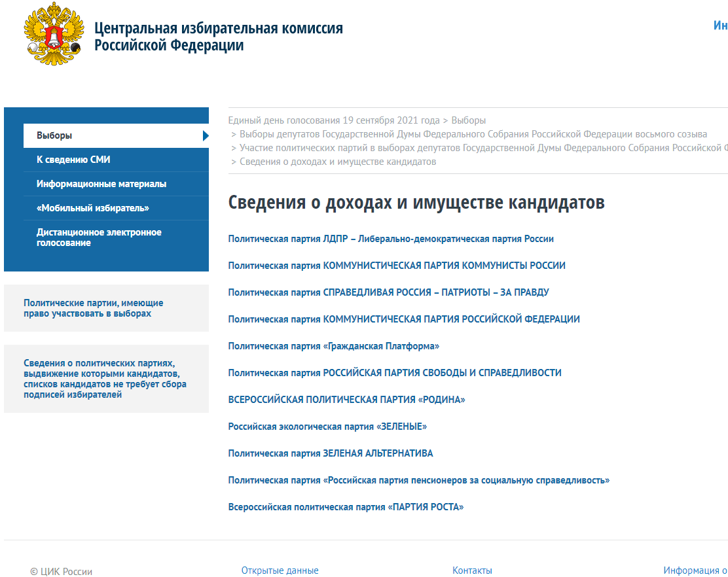The width and height of the screenshot is (728, 577).
Task: Open Российская экологическая партия «ЗЕЛЕНЫЕ» link
Action: point(327,427)
